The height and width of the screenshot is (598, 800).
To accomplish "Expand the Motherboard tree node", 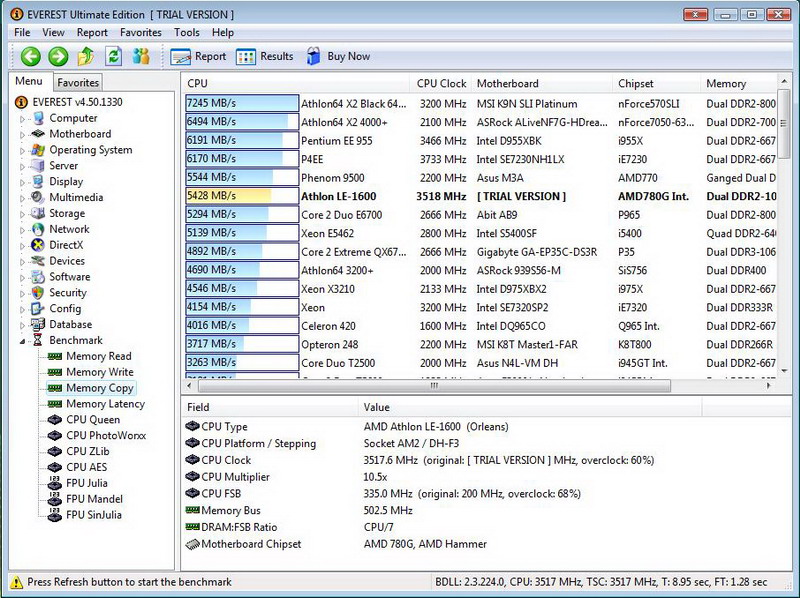I will (x=22, y=135).
